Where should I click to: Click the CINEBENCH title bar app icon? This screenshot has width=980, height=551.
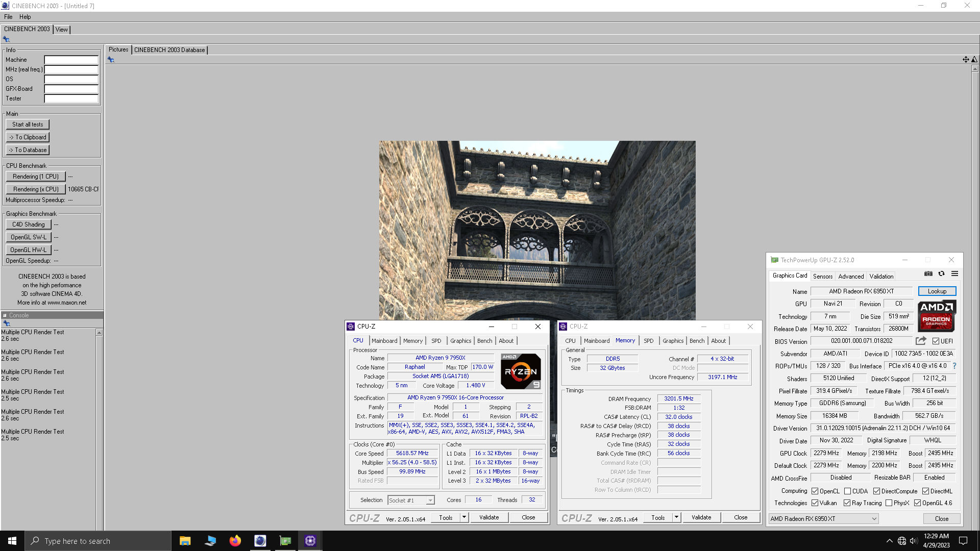click(5, 6)
